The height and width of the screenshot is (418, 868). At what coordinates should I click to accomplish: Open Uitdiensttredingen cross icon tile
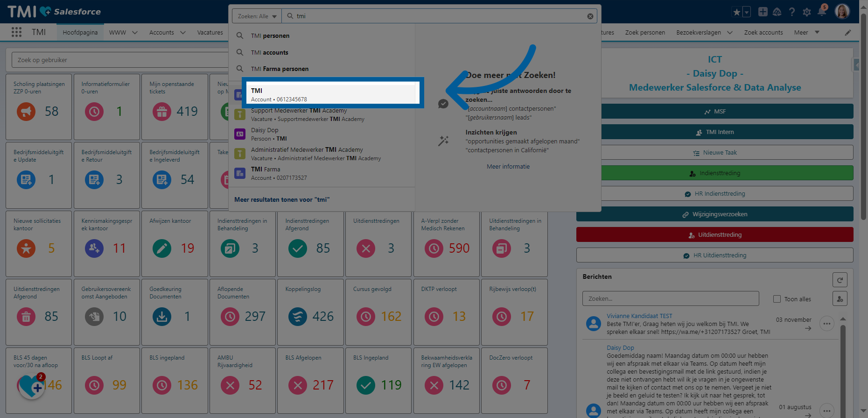click(x=366, y=248)
